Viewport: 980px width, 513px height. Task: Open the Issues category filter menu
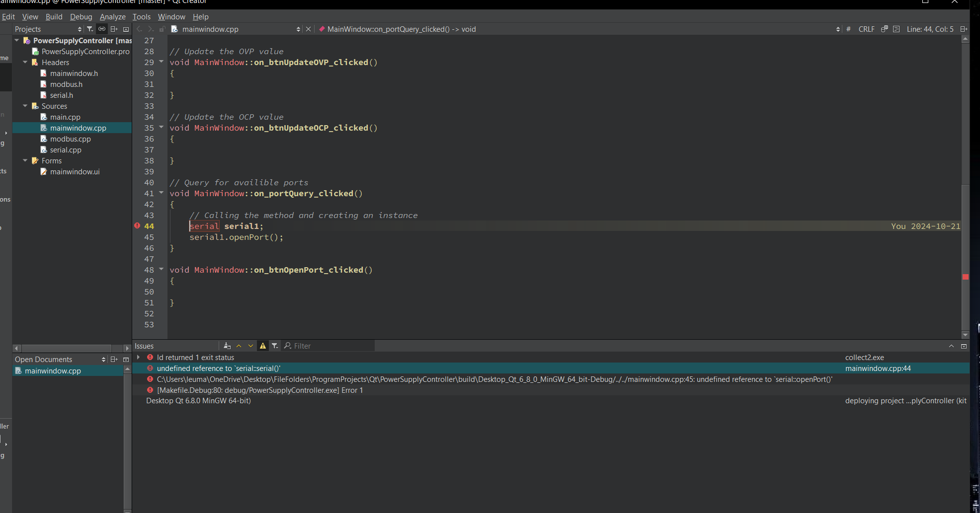pos(275,346)
